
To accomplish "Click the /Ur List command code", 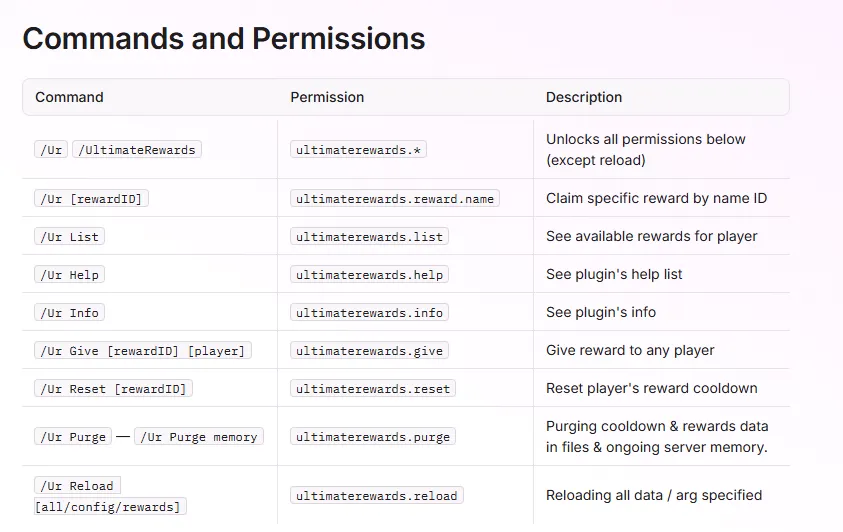I will (x=70, y=236).
